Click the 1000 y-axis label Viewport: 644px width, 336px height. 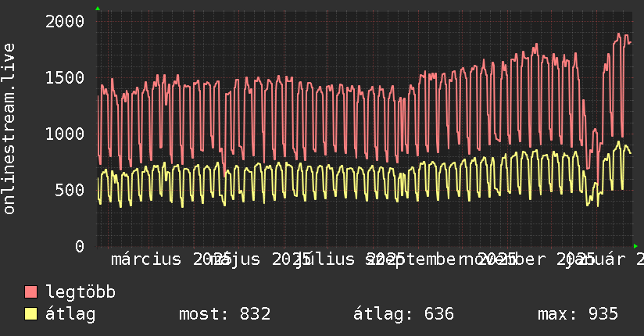[65, 134]
